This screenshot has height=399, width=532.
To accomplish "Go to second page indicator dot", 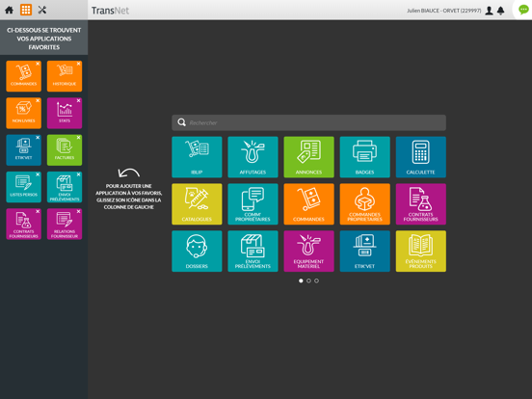I will coord(308,280).
